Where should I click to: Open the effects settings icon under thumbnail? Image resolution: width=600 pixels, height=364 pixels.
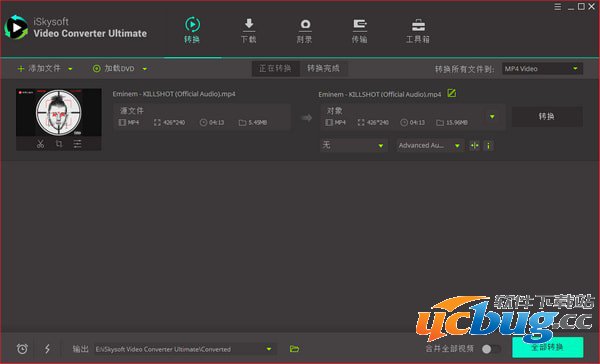[78, 144]
